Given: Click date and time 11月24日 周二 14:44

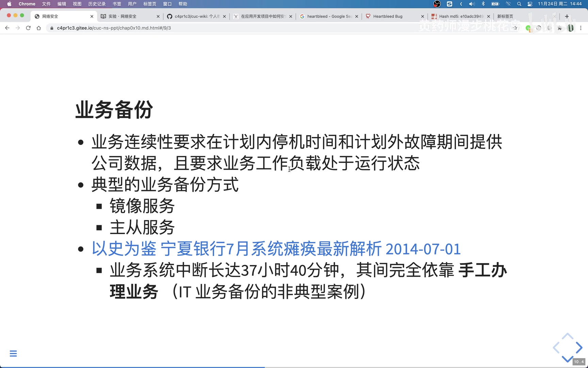Looking at the screenshot, I should point(560,4).
